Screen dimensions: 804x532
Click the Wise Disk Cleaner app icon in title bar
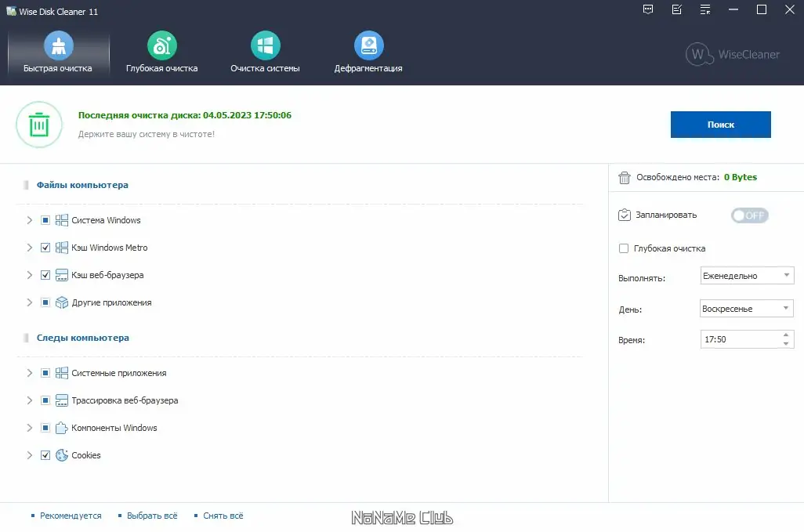pyautogui.click(x=11, y=11)
